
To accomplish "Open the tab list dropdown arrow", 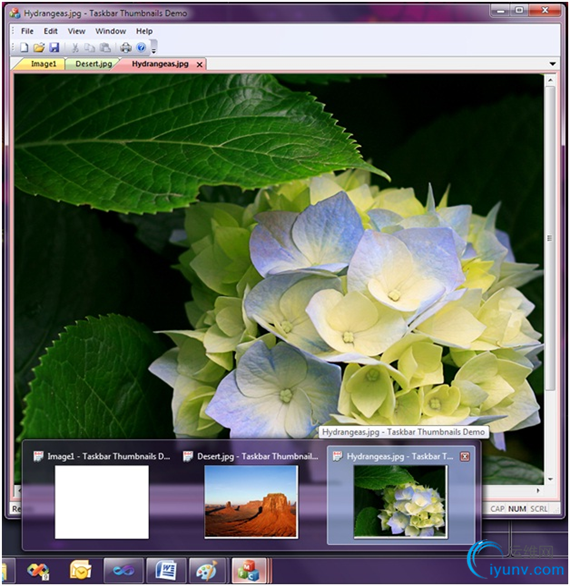I will point(553,64).
